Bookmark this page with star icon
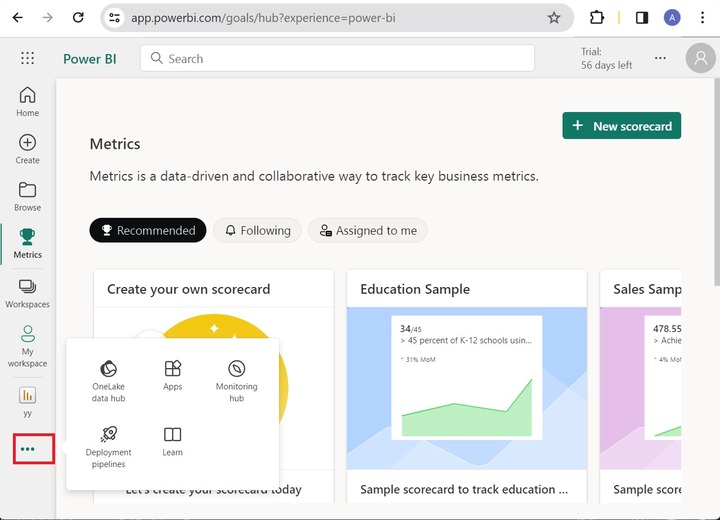The image size is (720, 520). 554,17
